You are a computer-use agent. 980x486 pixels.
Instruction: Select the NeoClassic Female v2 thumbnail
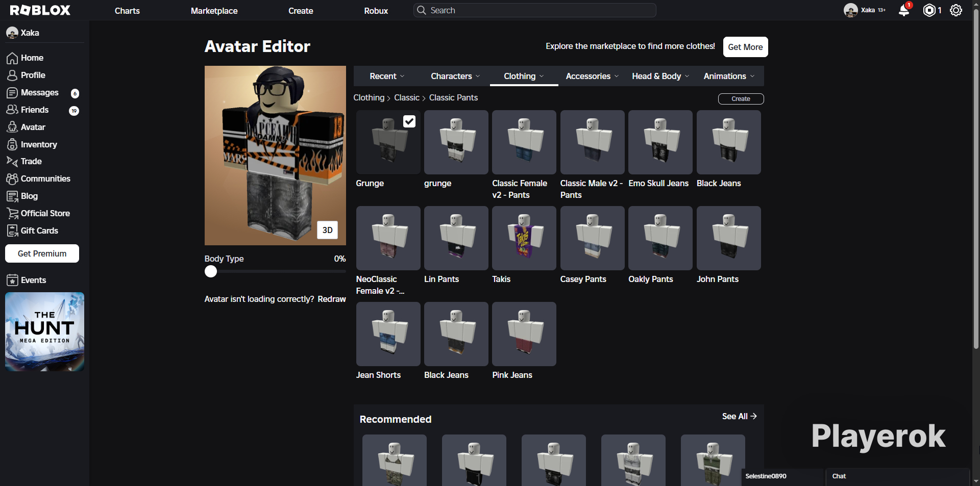[x=388, y=238]
